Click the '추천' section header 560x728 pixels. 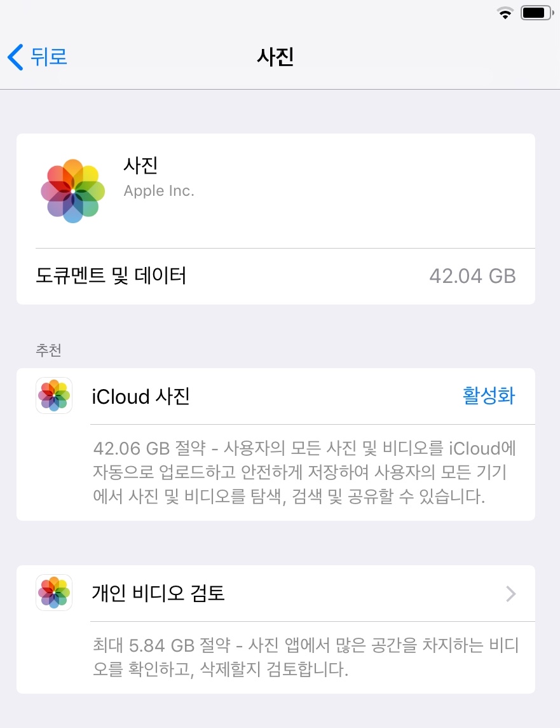[49, 350]
